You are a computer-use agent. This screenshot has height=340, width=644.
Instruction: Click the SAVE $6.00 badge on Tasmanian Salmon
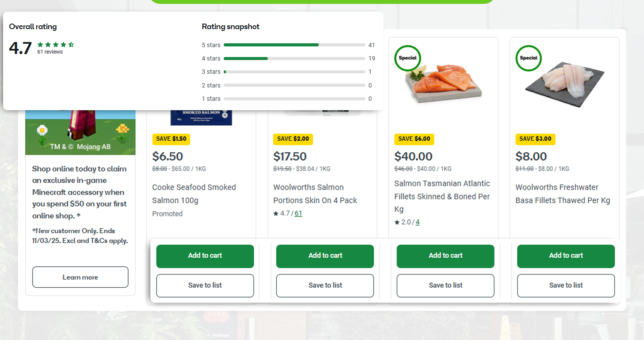coord(414,139)
